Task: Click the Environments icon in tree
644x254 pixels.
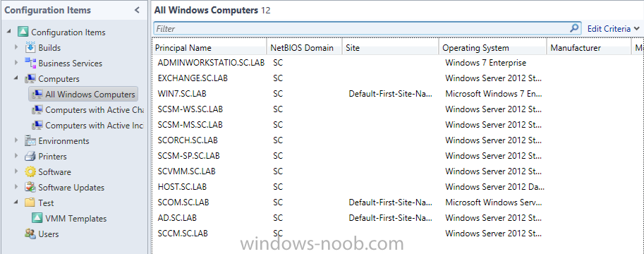Action: coord(30,141)
